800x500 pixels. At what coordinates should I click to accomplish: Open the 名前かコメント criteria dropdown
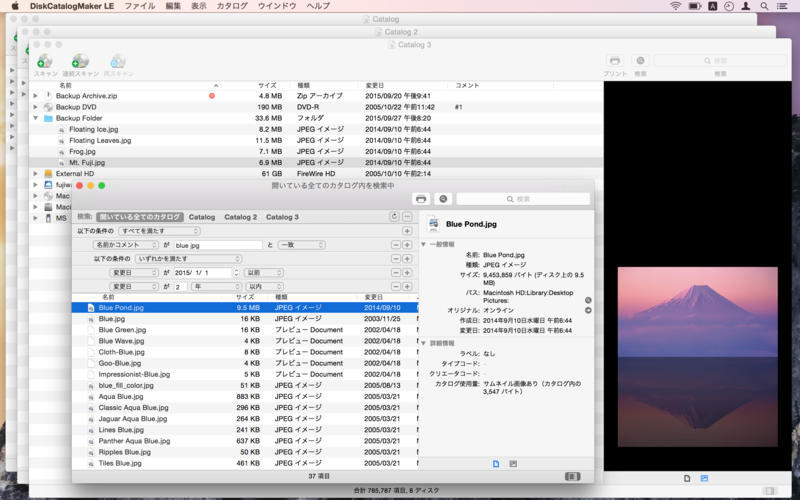coord(125,244)
